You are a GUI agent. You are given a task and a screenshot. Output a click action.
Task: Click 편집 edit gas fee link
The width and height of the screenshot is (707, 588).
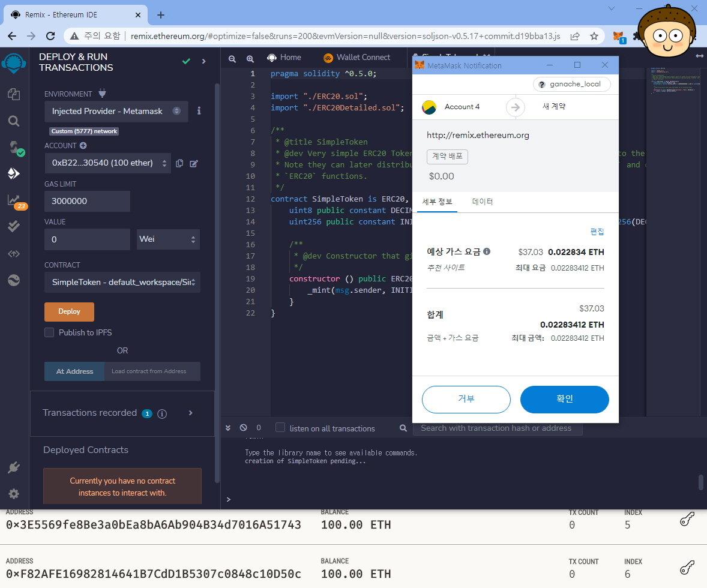(597, 232)
